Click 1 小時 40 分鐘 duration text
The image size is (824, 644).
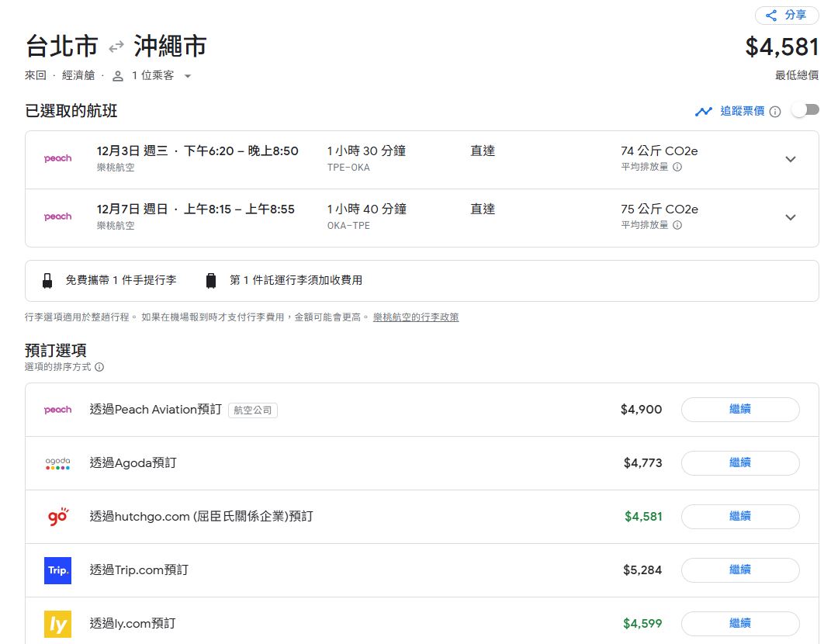click(x=367, y=209)
